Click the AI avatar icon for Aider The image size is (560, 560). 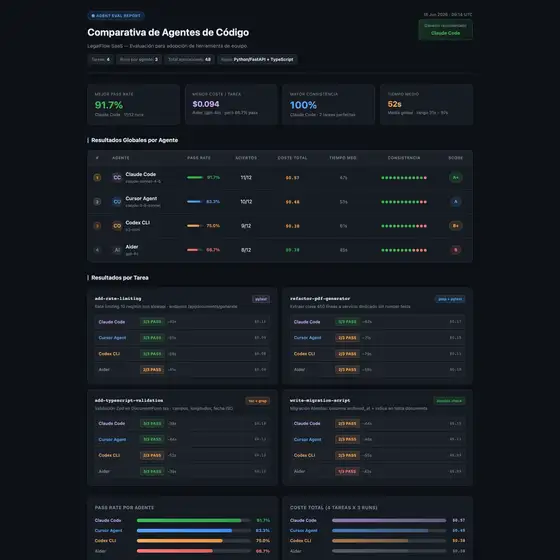(x=117, y=250)
